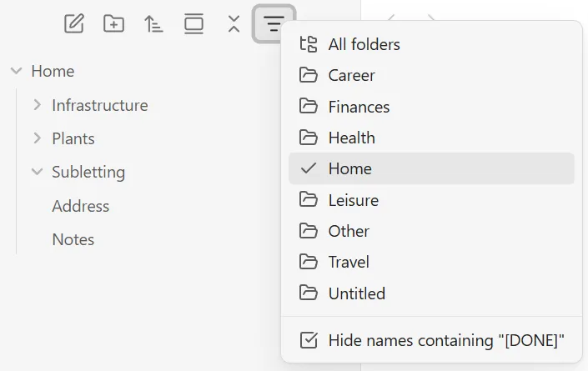Screen dimensions: 588x371
Task: Collapse the Subletting folder chevron
Action: [37, 172]
